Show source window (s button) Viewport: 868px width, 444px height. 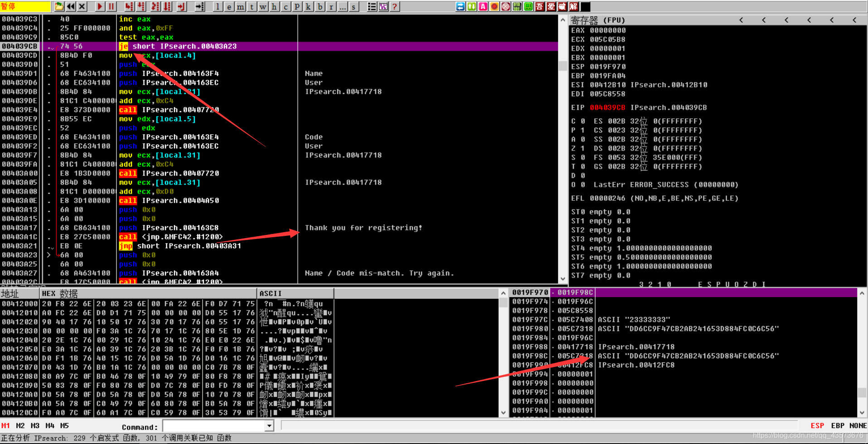pyautogui.click(x=354, y=6)
